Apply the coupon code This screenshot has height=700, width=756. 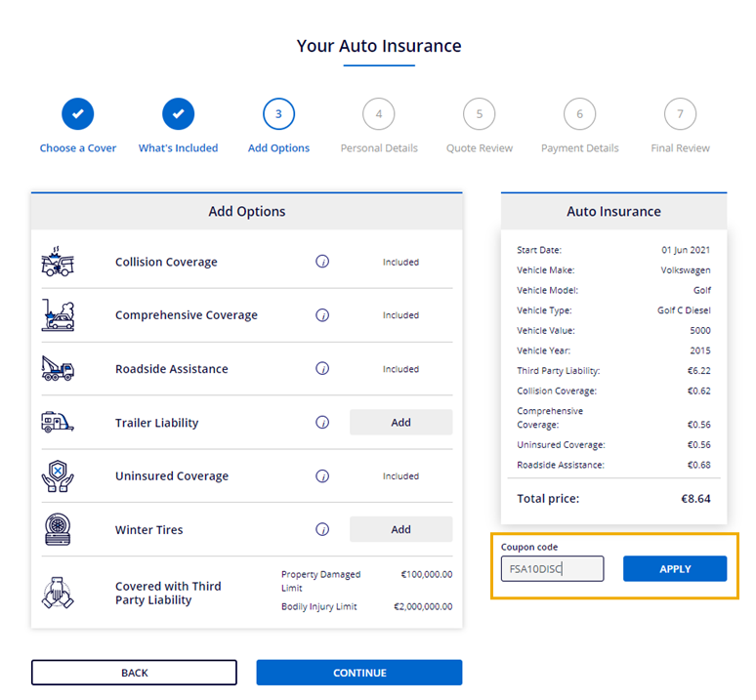click(675, 569)
